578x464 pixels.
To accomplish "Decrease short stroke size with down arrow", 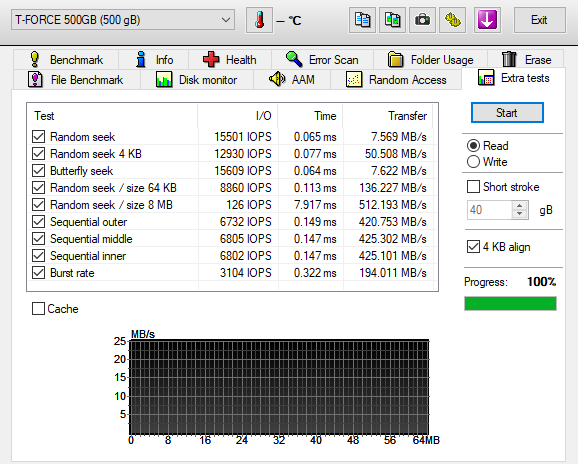I will (520, 214).
